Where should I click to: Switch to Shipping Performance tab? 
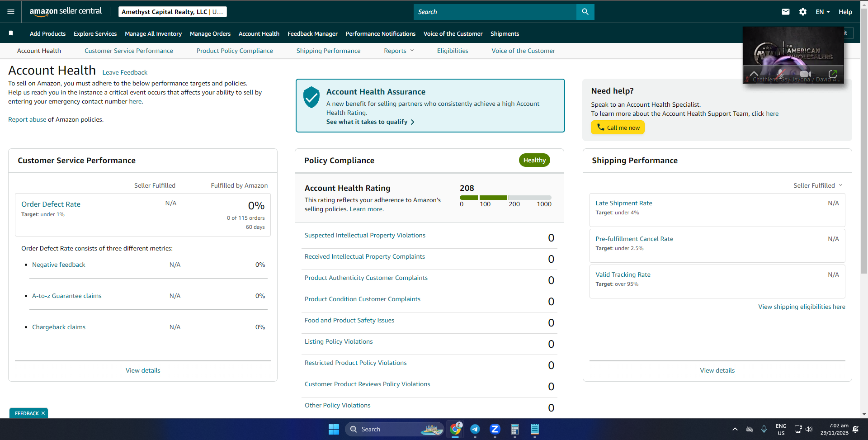point(328,51)
